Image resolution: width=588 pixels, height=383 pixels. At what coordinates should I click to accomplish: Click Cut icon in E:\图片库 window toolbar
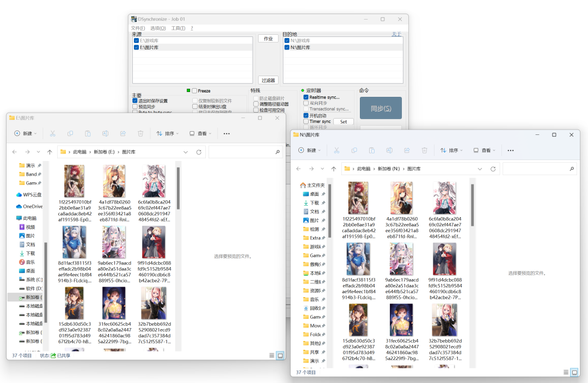52,133
